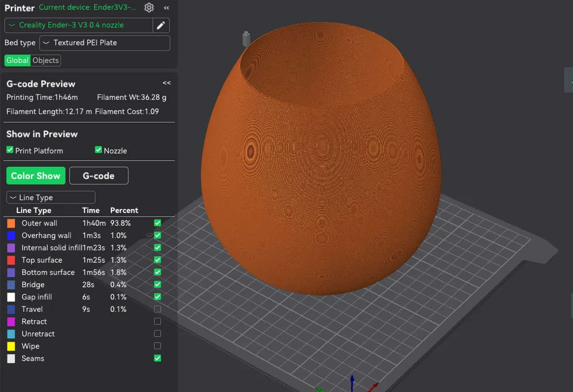Screen dimensions: 573x392
Task: Uncheck Bridge visibility
Action: (158, 284)
